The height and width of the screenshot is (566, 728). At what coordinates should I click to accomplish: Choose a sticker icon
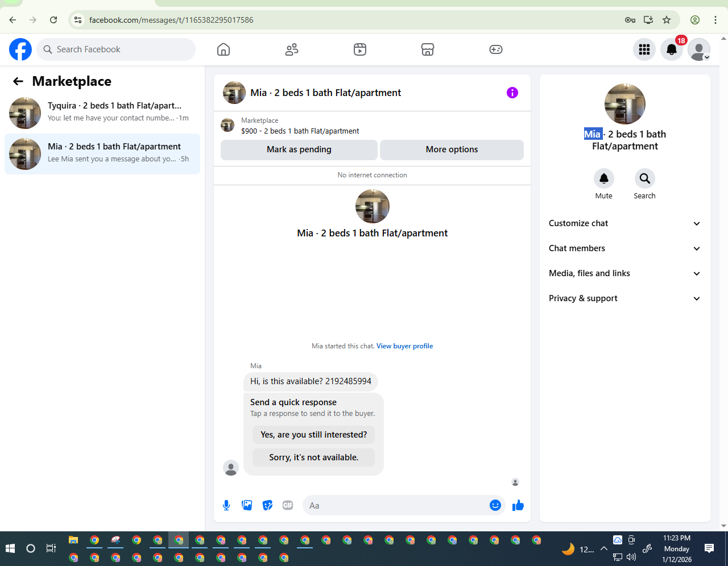pos(267,505)
